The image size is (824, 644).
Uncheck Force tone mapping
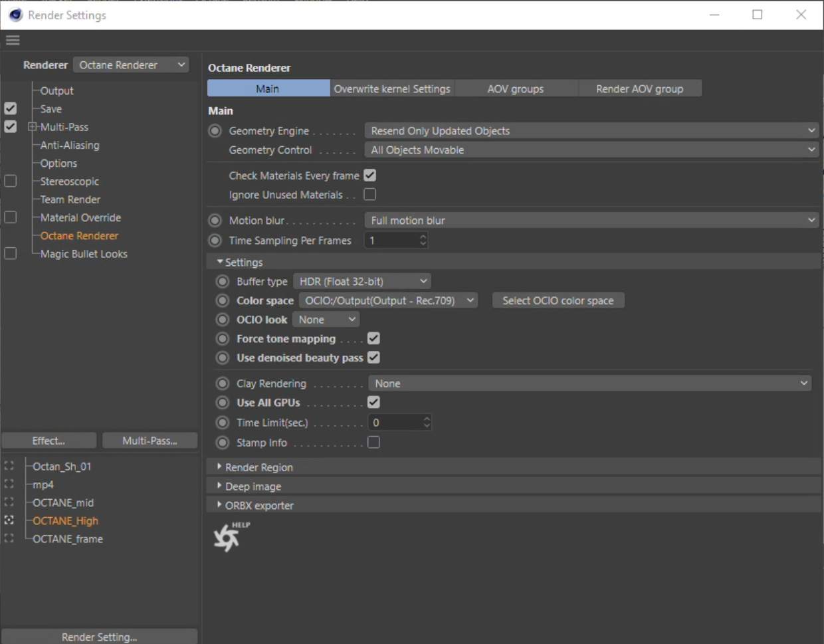(x=373, y=338)
